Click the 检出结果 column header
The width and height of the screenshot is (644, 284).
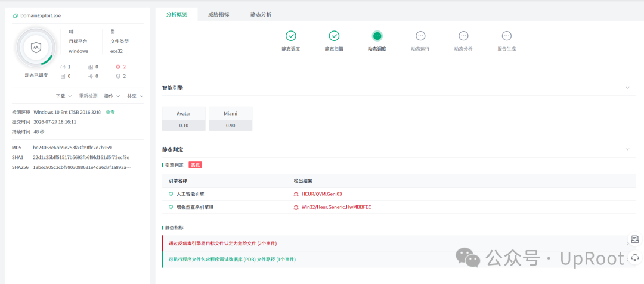(x=303, y=181)
